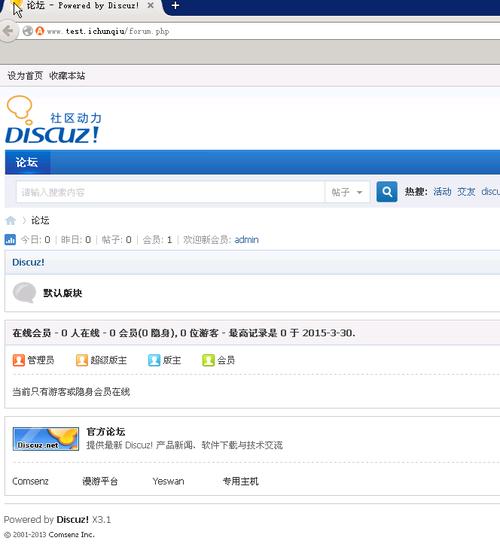Image resolution: width=500 pixels, height=559 pixels.
Task: Close the Discuz forum browser tab
Action: pyautogui.click(x=150, y=5)
